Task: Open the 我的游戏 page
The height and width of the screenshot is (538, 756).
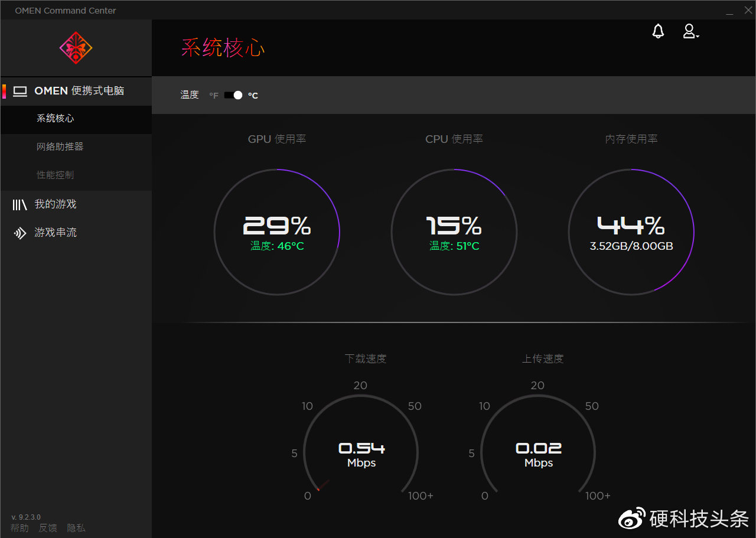Action: pyautogui.click(x=55, y=204)
